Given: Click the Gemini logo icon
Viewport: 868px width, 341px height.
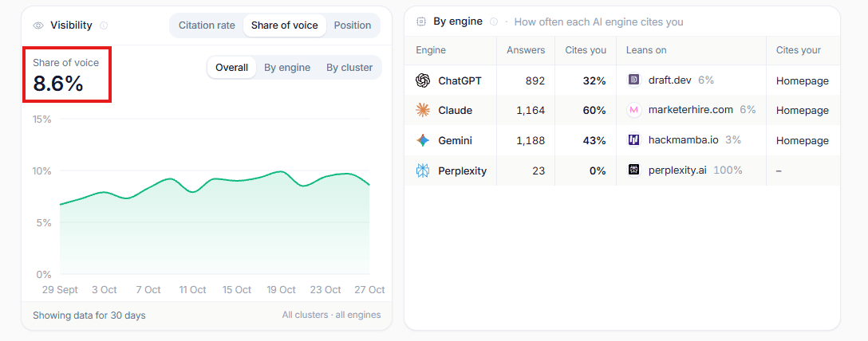Looking at the screenshot, I should pos(423,140).
